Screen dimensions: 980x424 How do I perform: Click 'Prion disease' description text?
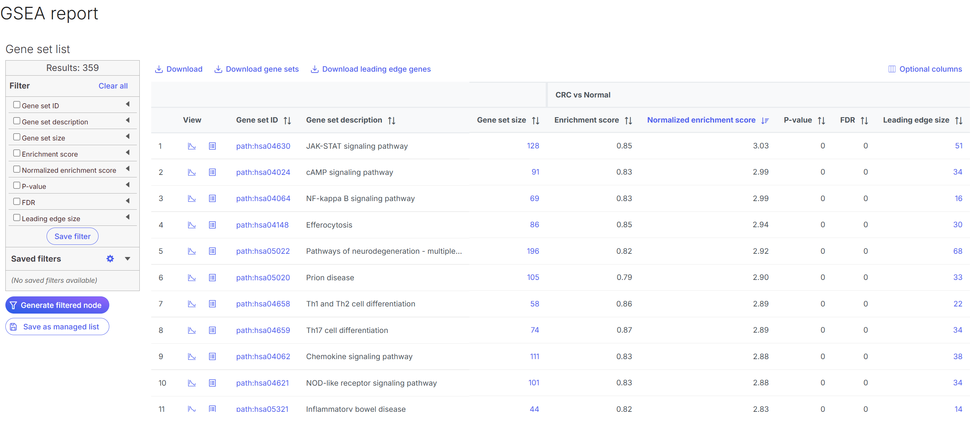(330, 278)
